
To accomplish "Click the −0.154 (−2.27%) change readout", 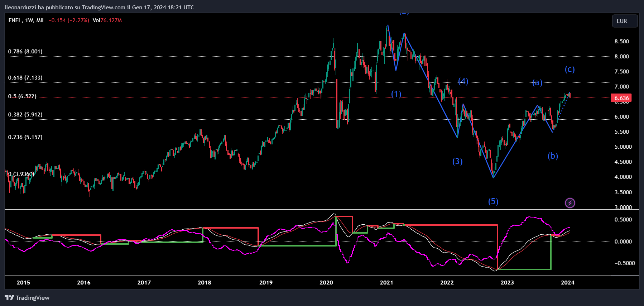I will (69, 20).
